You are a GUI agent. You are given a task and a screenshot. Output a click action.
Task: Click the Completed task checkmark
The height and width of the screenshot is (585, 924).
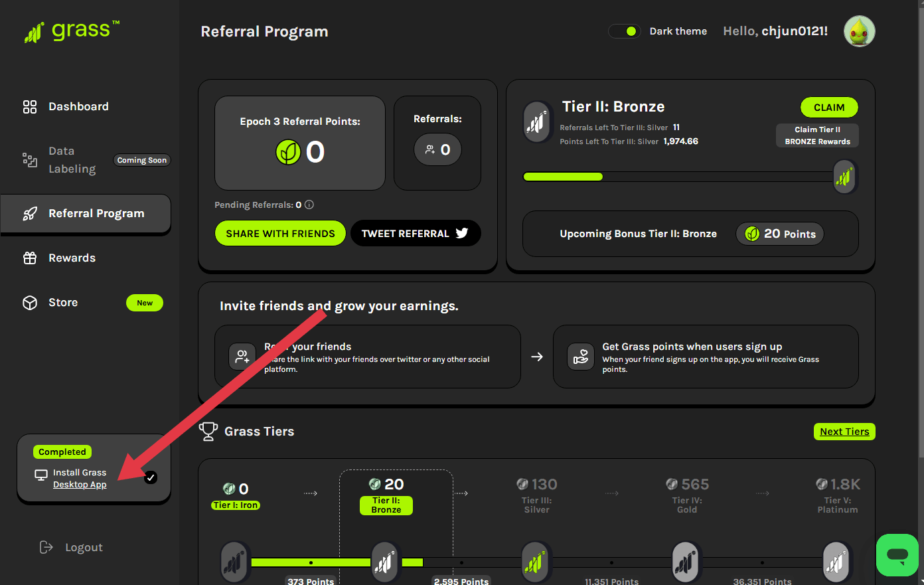tap(151, 477)
